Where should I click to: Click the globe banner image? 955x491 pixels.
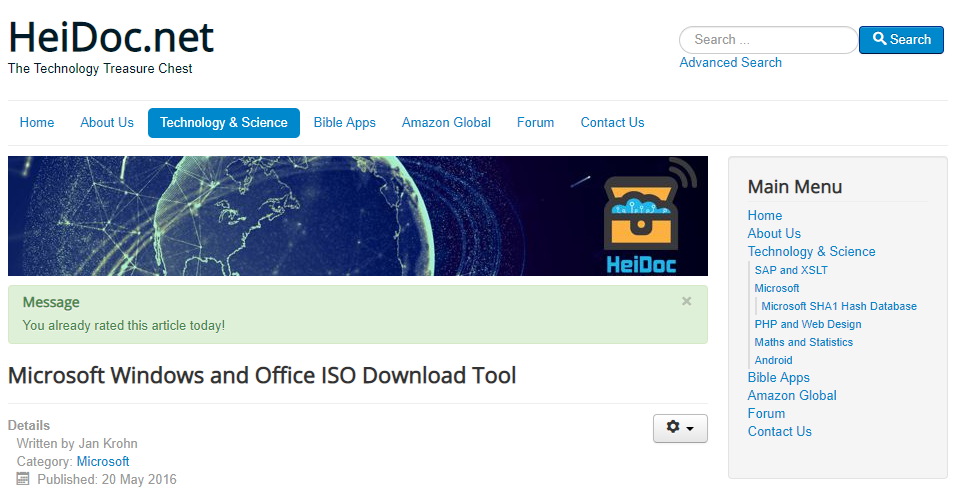pyautogui.click(x=358, y=216)
